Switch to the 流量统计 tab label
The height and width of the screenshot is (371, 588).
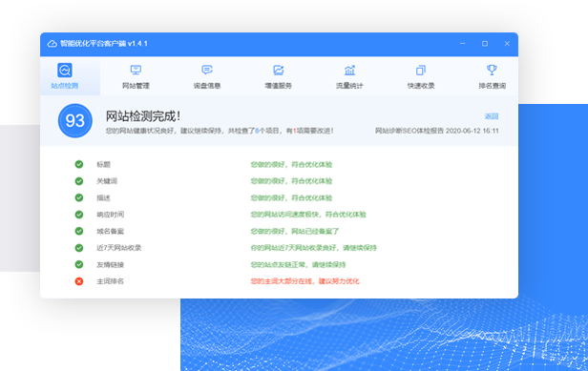[x=349, y=86]
